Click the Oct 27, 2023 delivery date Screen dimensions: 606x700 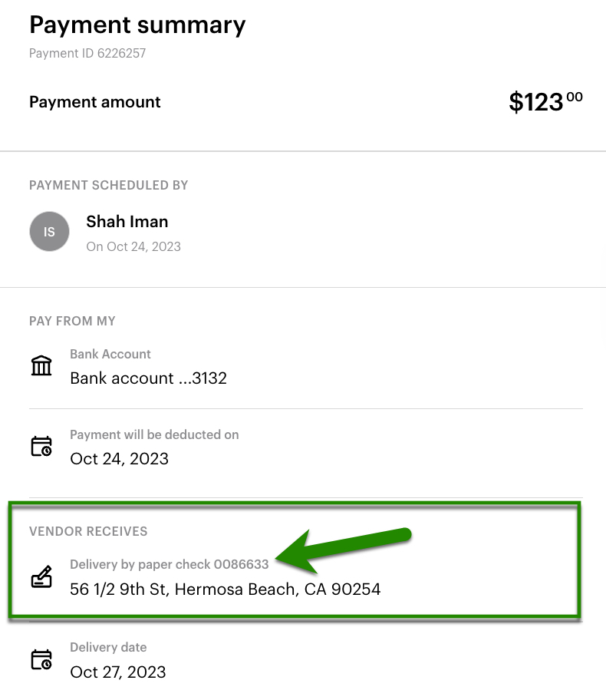pos(118,672)
